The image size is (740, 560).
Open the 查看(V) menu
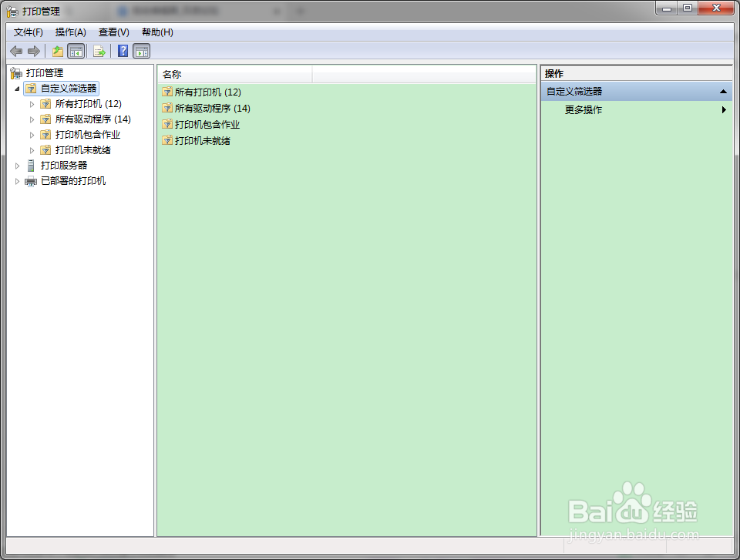[x=114, y=32]
